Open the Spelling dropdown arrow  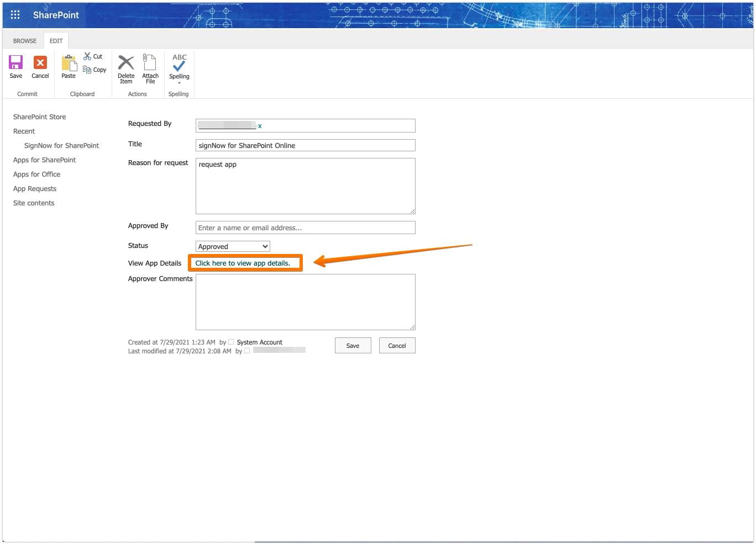(x=179, y=83)
